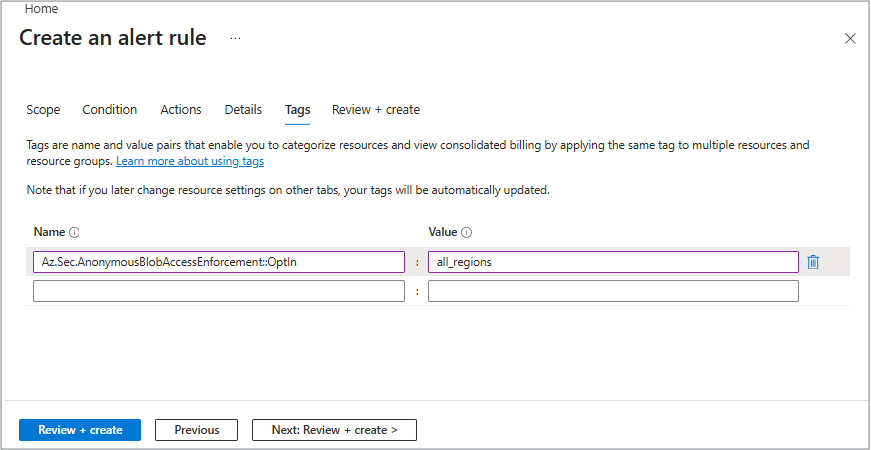Screen dimensions: 871x450
Task: Focus the empty tag value field
Action: [x=613, y=291]
